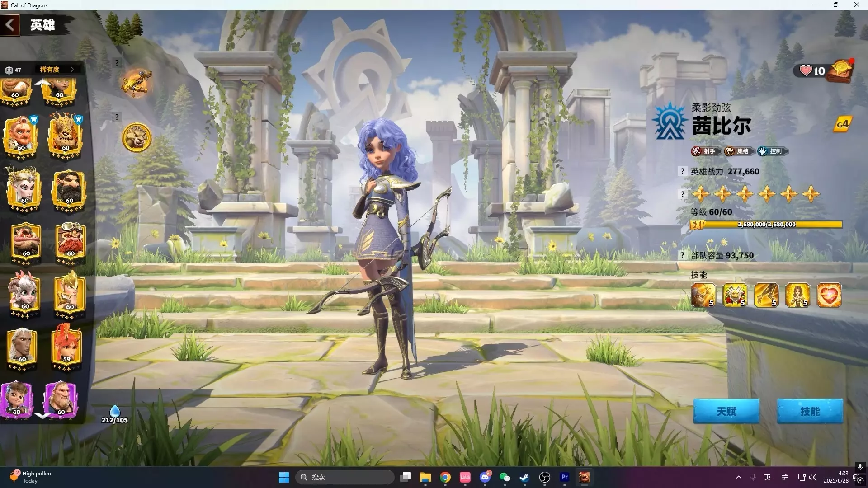Open the 天赋 talents button
Viewport: 868px width, 488px height.
tap(726, 411)
